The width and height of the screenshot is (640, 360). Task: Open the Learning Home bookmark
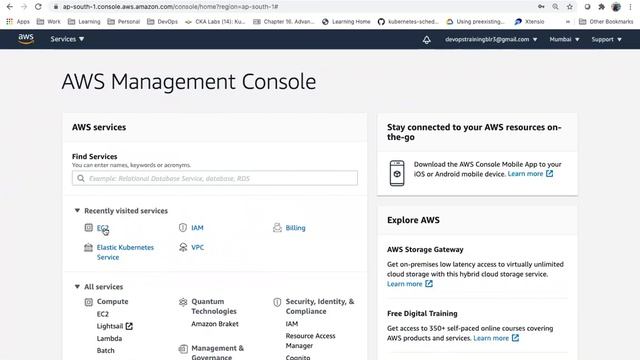[x=346, y=22]
